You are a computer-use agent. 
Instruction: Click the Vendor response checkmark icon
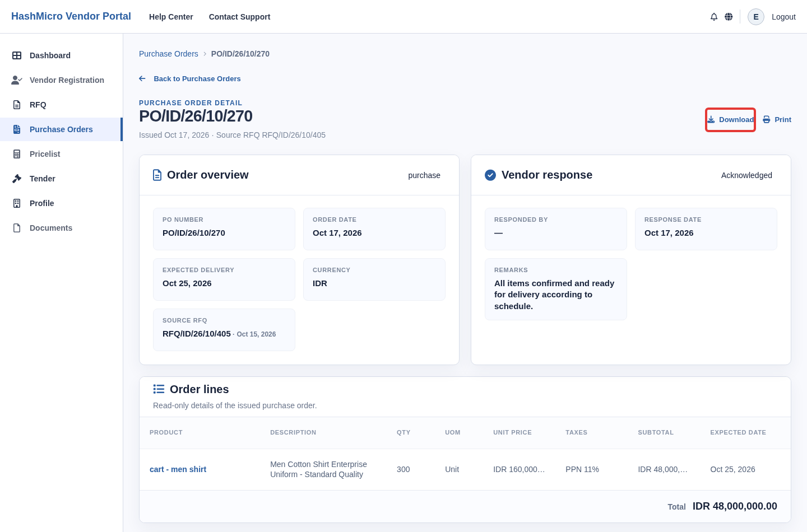490,175
